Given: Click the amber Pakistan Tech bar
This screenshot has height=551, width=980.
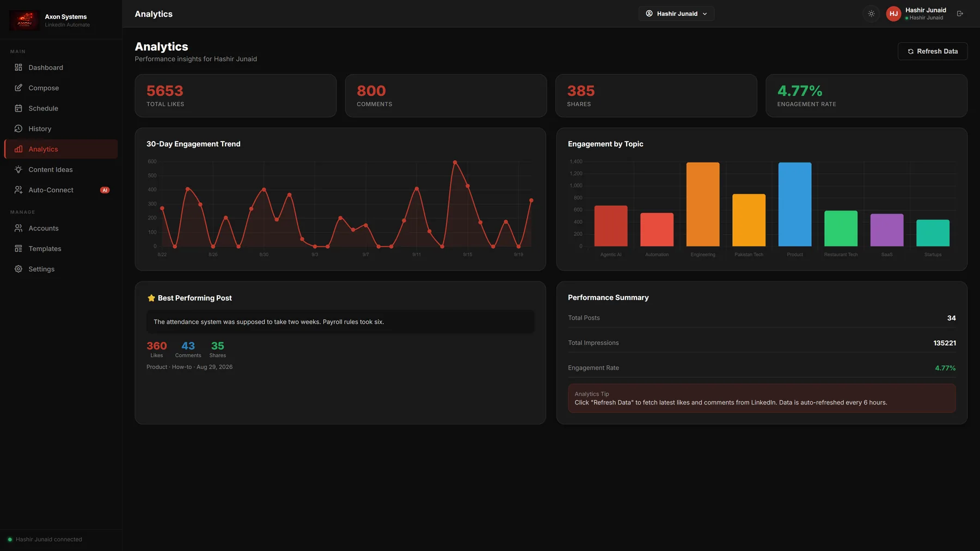Looking at the screenshot, I should (749, 220).
